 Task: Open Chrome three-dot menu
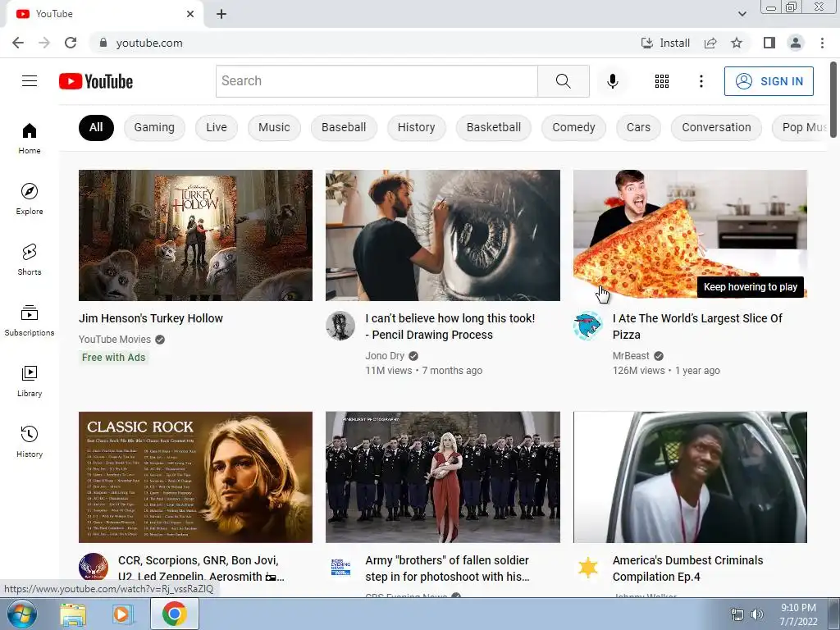pyautogui.click(x=822, y=43)
